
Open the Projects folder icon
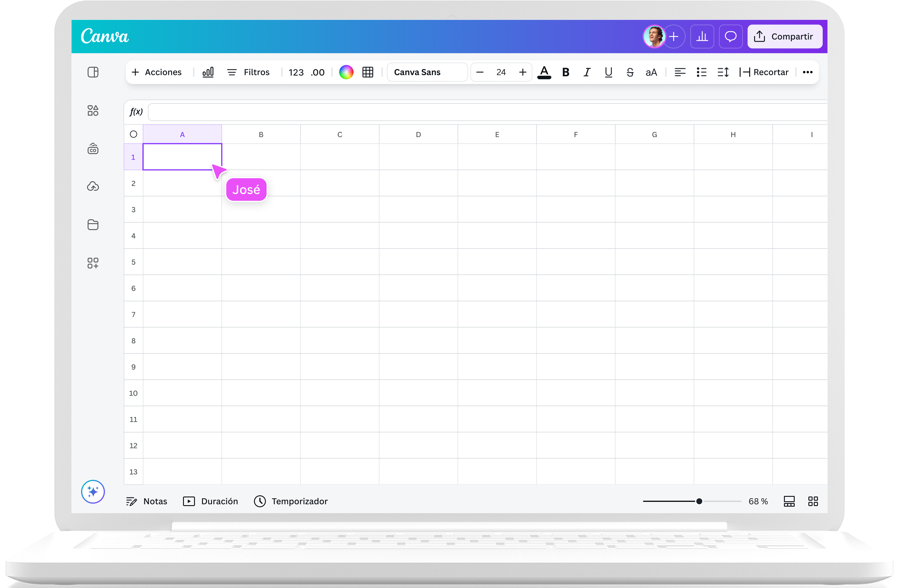click(93, 225)
